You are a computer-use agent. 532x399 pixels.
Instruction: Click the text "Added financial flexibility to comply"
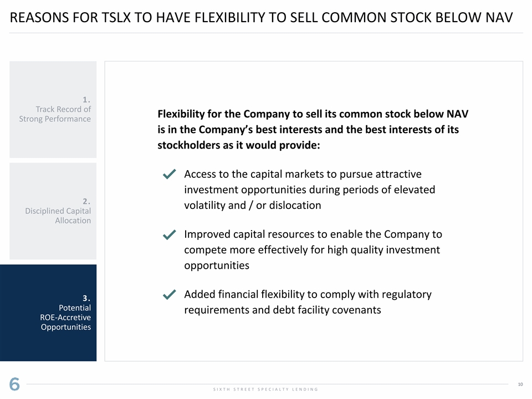[x=308, y=294]
